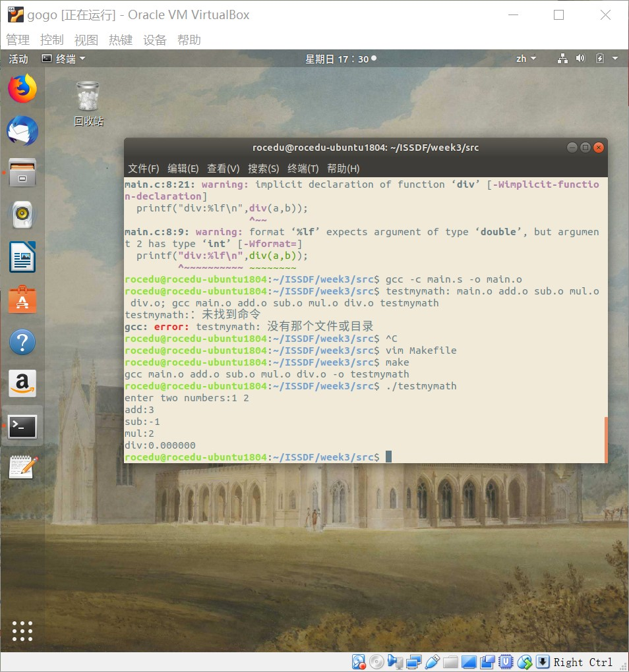
Task: Open the 编辑(E) menu in the terminal
Action: [183, 169]
